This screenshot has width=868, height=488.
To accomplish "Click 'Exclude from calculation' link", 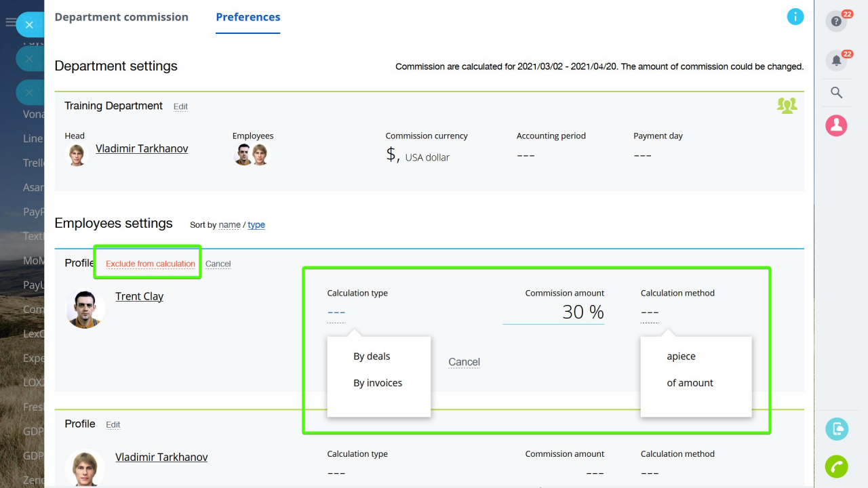I will pyautogui.click(x=151, y=264).
